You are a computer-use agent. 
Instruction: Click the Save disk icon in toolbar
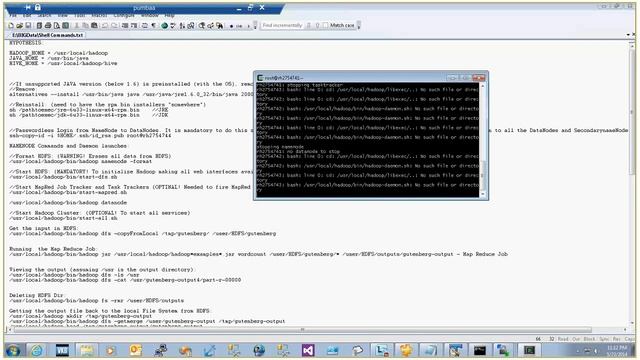coord(28,25)
